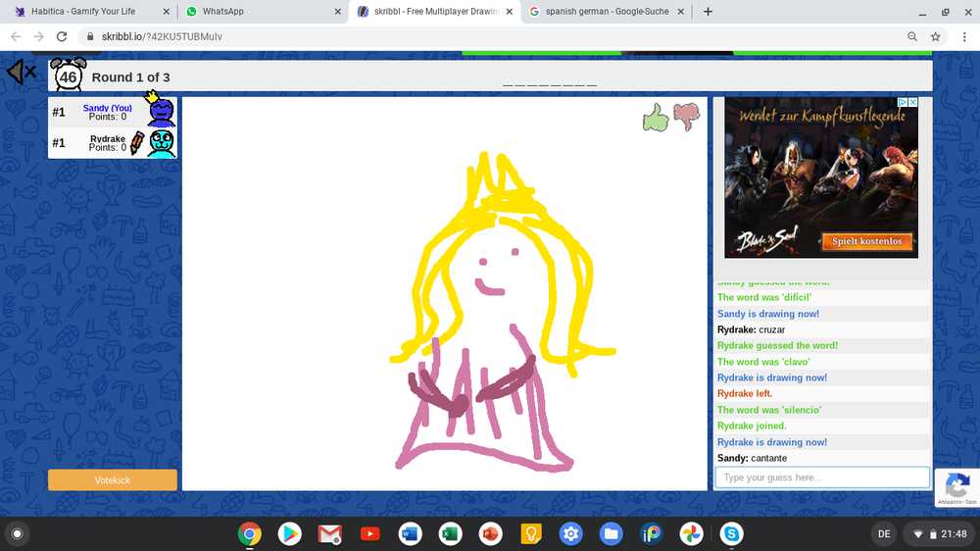Like the drawing with thumbs up
Image resolution: width=980 pixels, height=551 pixels.
coord(656,119)
